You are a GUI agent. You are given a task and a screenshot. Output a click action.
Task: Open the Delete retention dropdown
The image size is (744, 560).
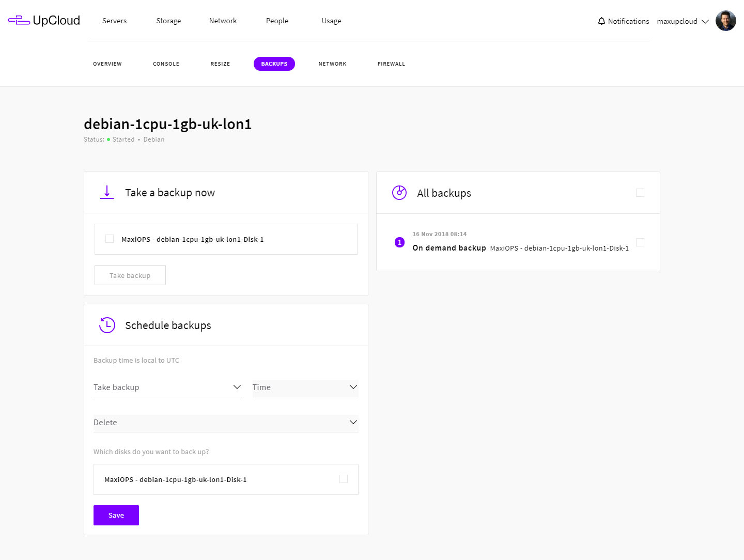coord(226,423)
